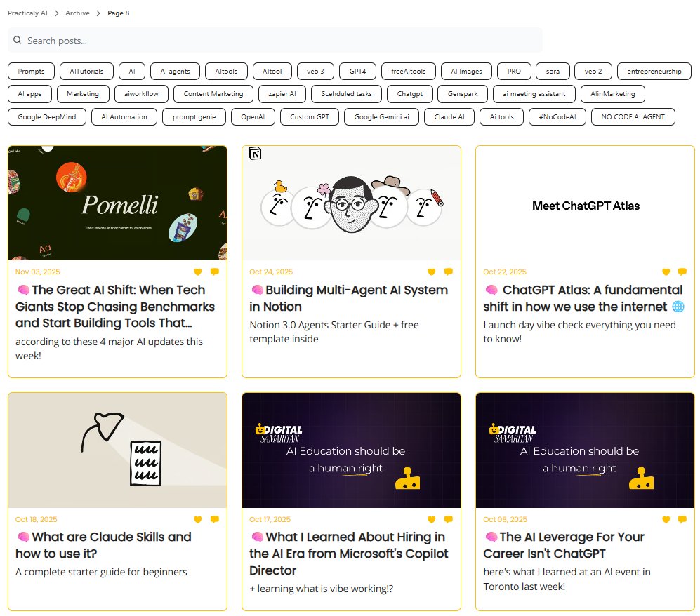Select entrepreneurship tag
The height and width of the screenshot is (616, 700).
654,72
